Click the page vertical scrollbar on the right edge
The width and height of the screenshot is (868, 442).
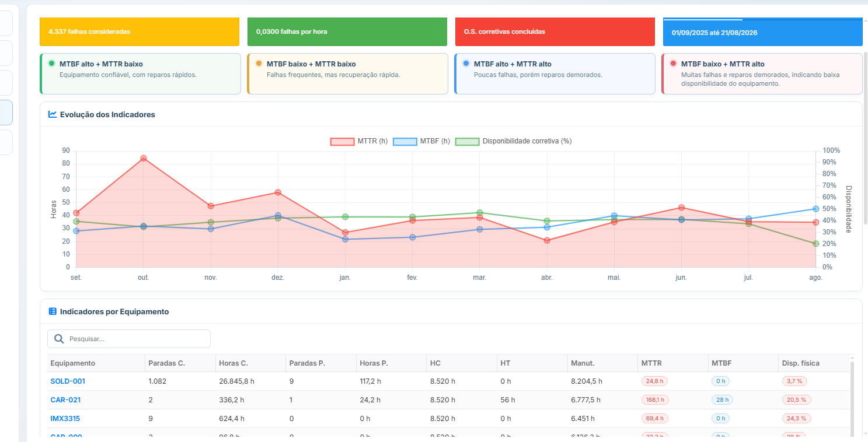(865, 137)
